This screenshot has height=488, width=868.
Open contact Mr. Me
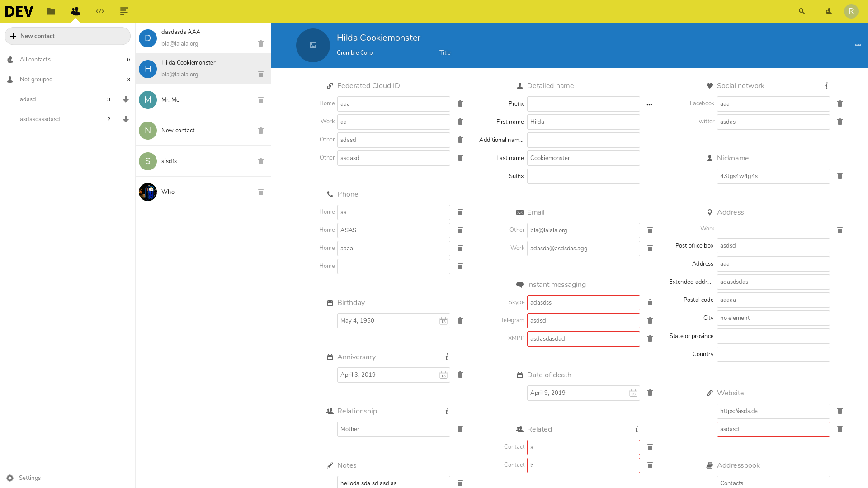(x=203, y=100)
